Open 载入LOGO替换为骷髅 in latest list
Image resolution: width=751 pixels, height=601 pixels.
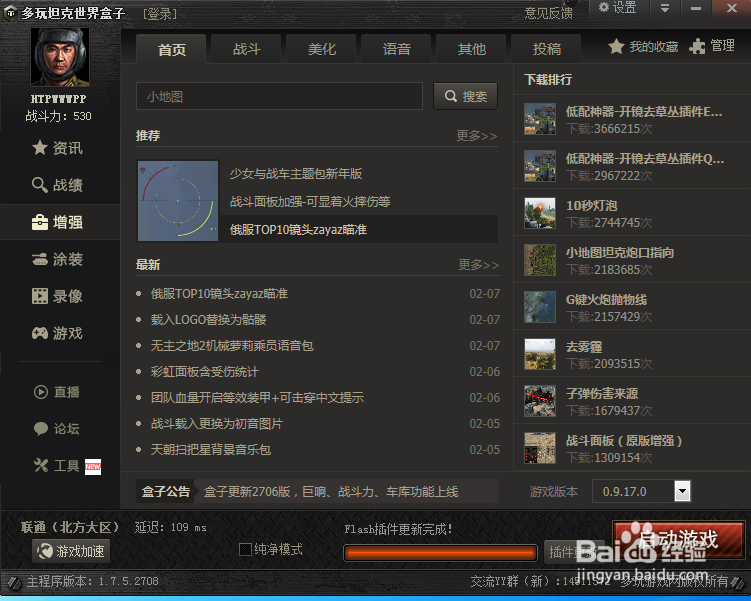pos(208,319)
